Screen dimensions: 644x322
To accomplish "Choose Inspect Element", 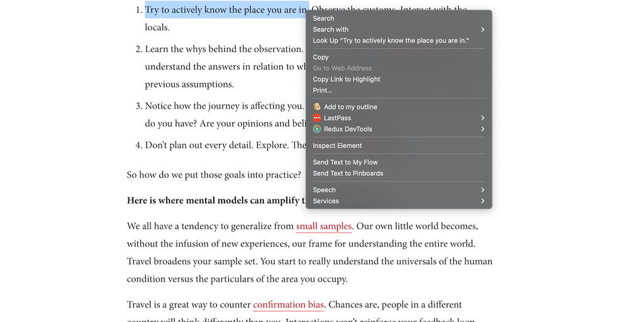I will [x=337, y=146].
